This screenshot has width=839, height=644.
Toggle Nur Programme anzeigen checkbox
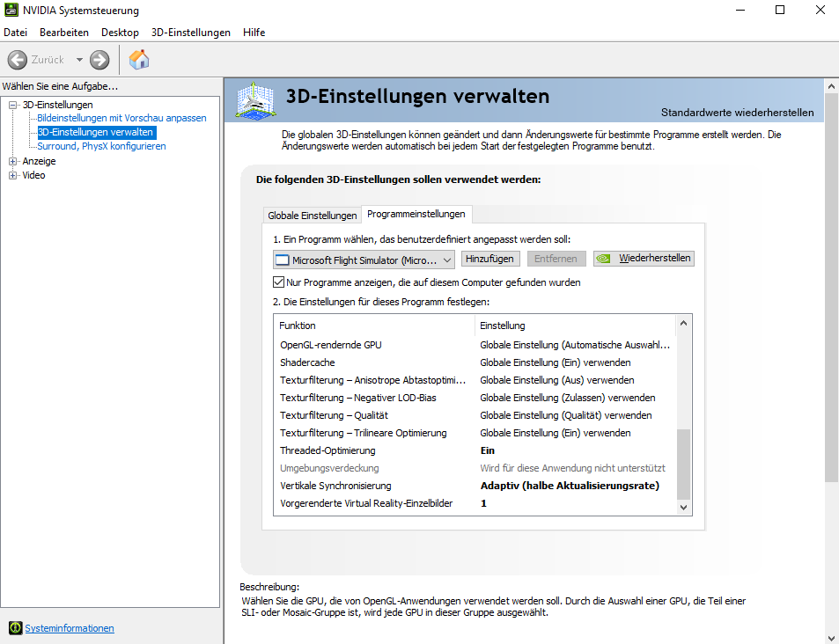click(279, 282)
